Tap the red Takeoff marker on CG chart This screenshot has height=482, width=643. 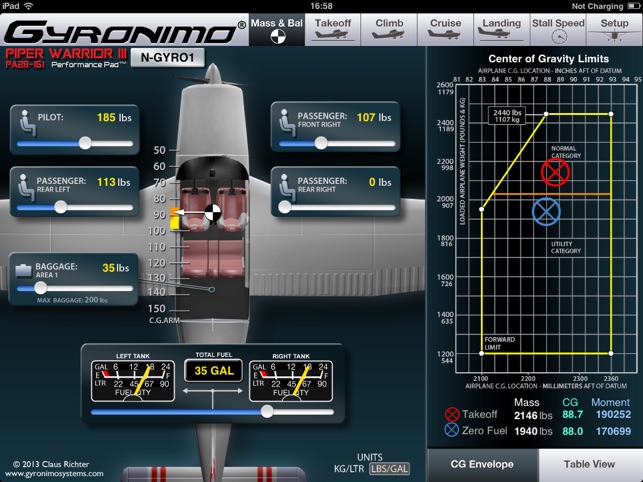pos(555,172)
